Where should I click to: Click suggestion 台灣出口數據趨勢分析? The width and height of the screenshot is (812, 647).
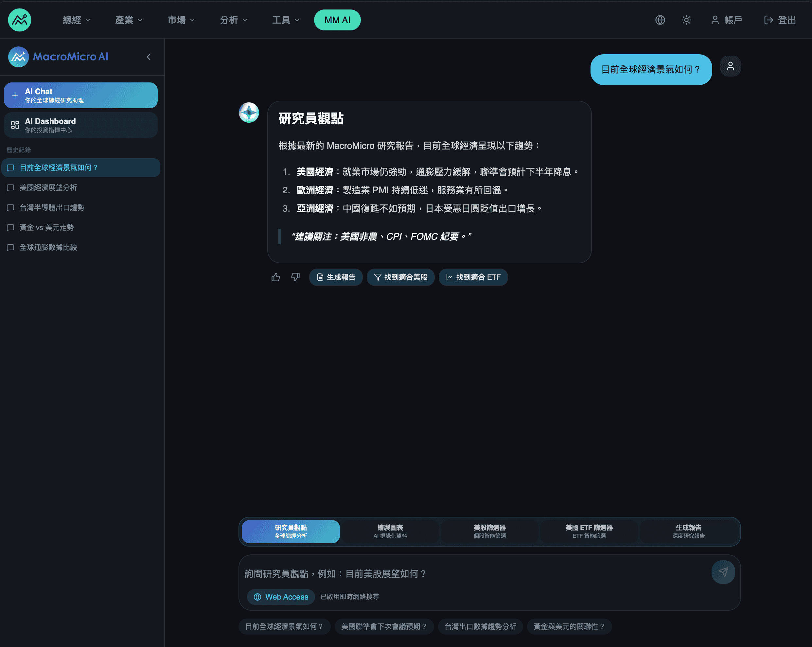480,626
